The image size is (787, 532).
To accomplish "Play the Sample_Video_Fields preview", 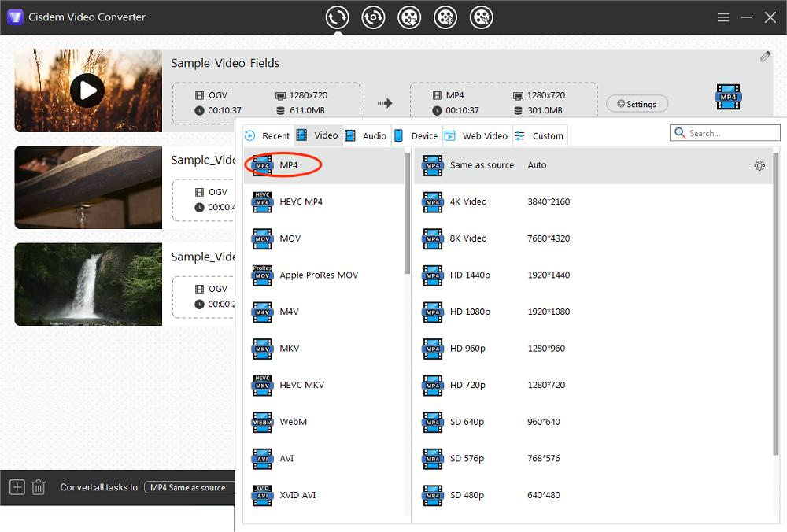I will tap(87, 91).
